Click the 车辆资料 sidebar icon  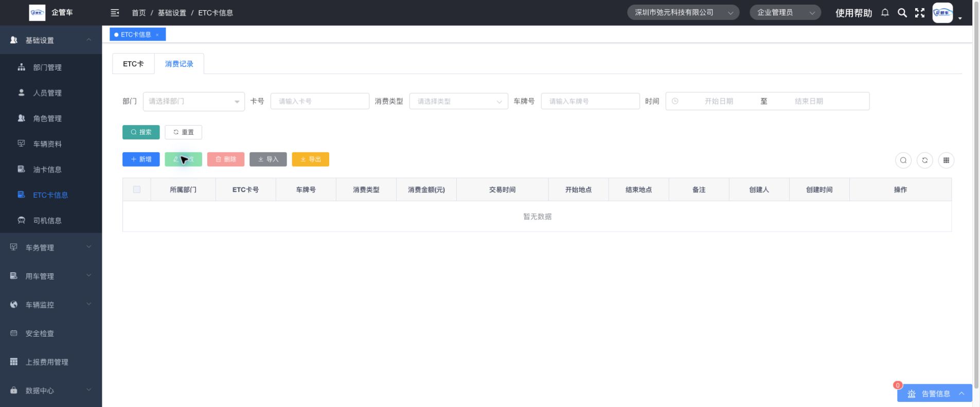[22, 144]
